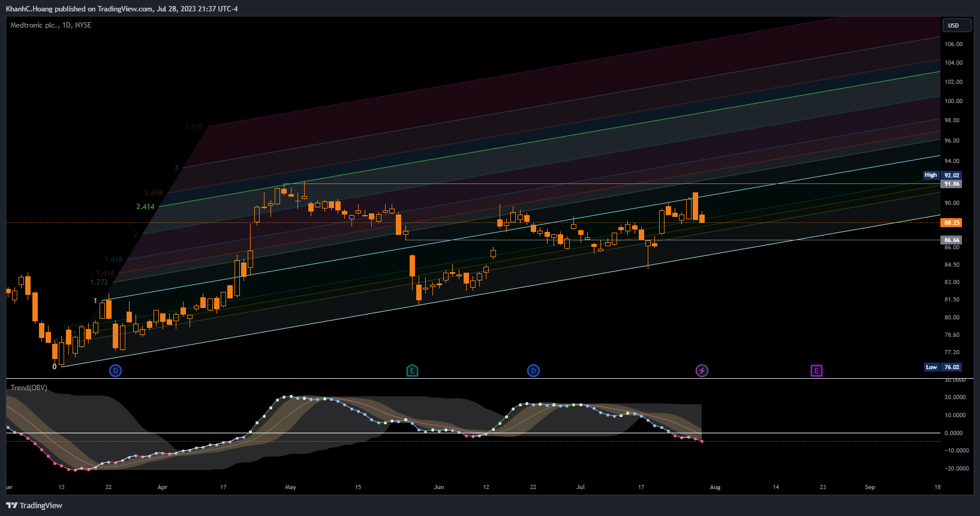The width and height of the screenshot is (980, 516).
Task: Click the Aug date axis label
Action: (x=715, y=487)
